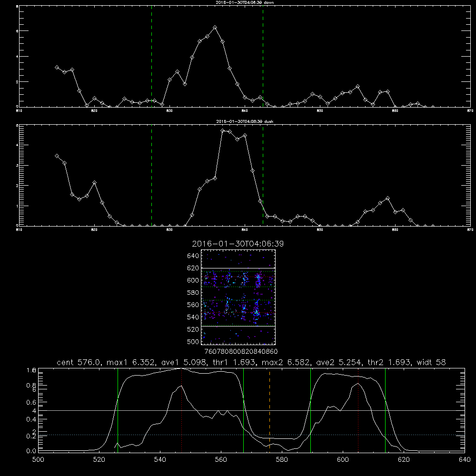Click the highest data point in dusk plot
This screenshot has width=476, height=476.
[222, 131]
